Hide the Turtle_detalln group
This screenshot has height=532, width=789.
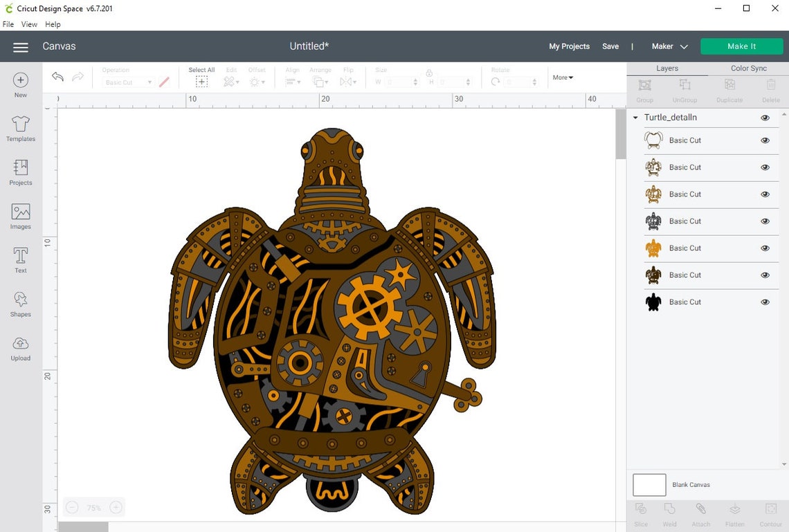765,118
